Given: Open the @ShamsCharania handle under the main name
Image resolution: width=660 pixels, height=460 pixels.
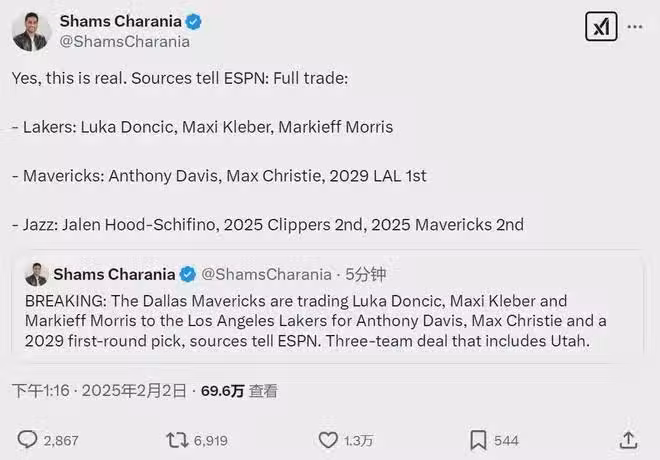Looking at the screenshot, I should 124,42.
